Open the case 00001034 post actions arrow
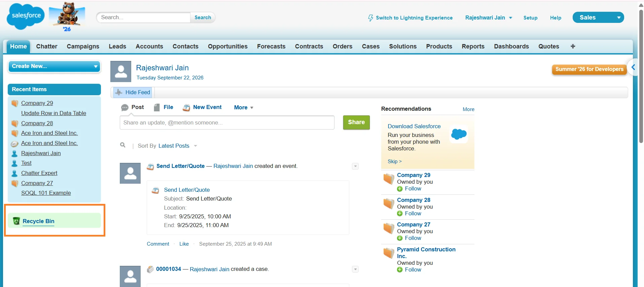This screenshot has width=644, height=287. pyautogui.click(x=355, y=269)
